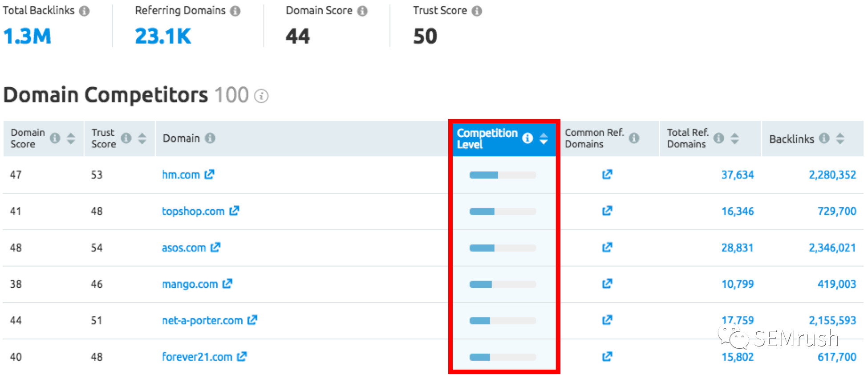Viewport: 868px width, 375px height.
Task: Click 28,831 total ref. domains value
Action: pyautogui.click(x=738, y=248)
